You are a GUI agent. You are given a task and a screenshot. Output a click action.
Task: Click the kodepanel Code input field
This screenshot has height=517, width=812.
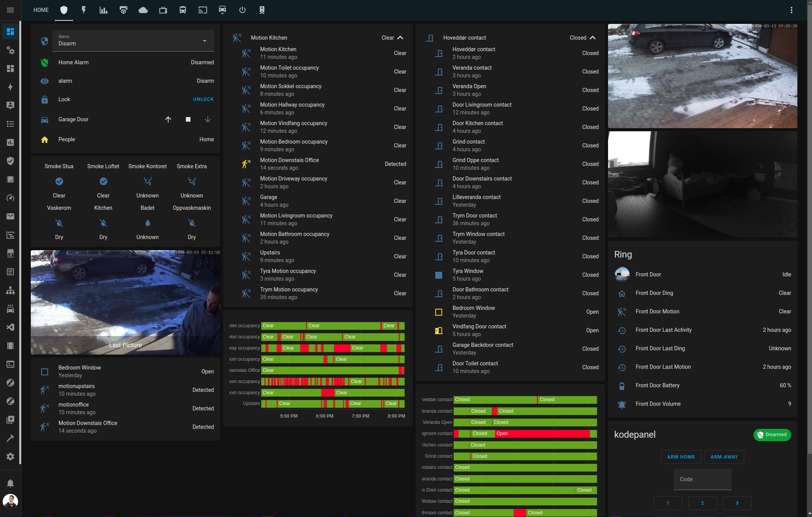click(702, 479)
